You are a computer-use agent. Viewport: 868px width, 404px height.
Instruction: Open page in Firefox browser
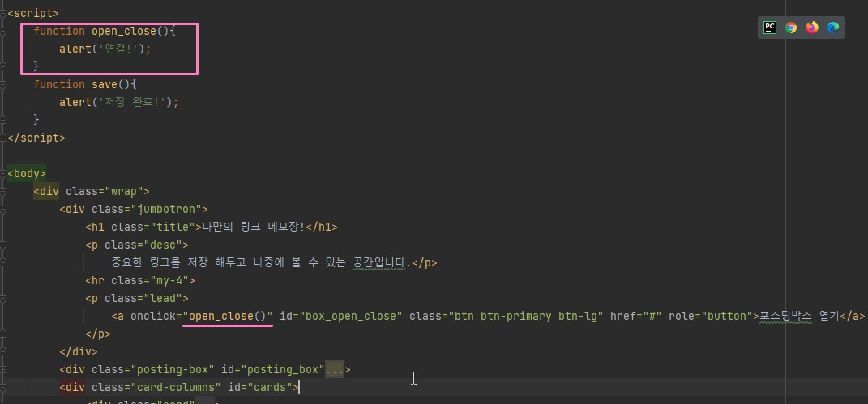(x=812, y=28)
